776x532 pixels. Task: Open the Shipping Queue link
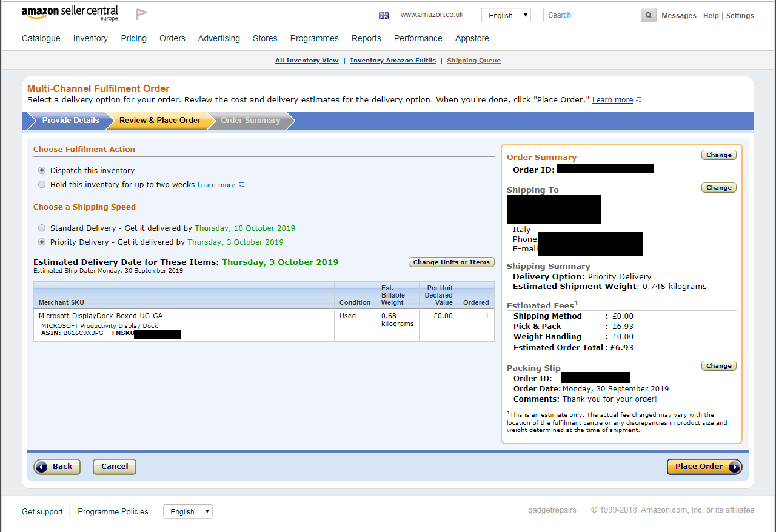(473, 61)
